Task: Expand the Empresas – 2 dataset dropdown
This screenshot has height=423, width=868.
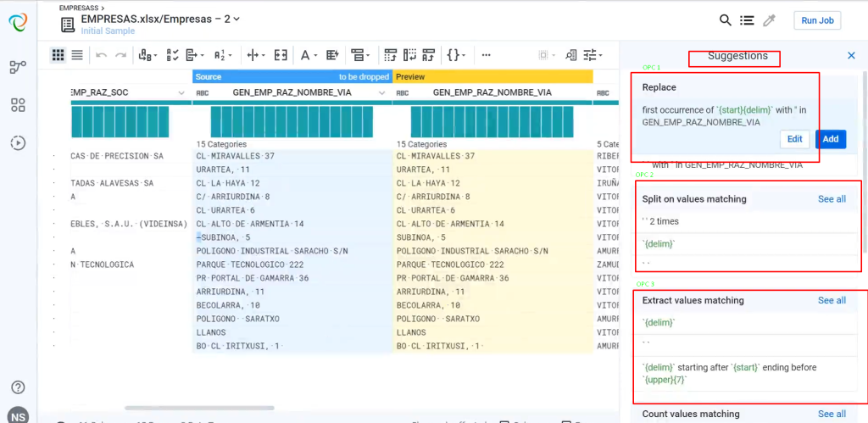Action: pos(236,19)
